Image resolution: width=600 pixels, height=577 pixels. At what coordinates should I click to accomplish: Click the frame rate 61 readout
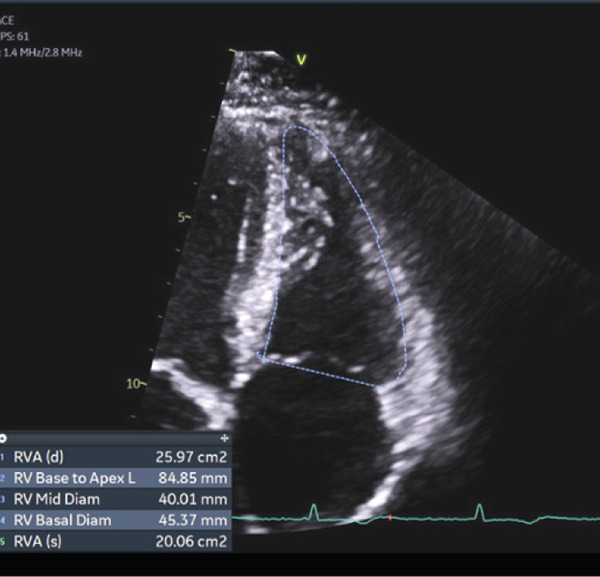[x=14, y=36]
